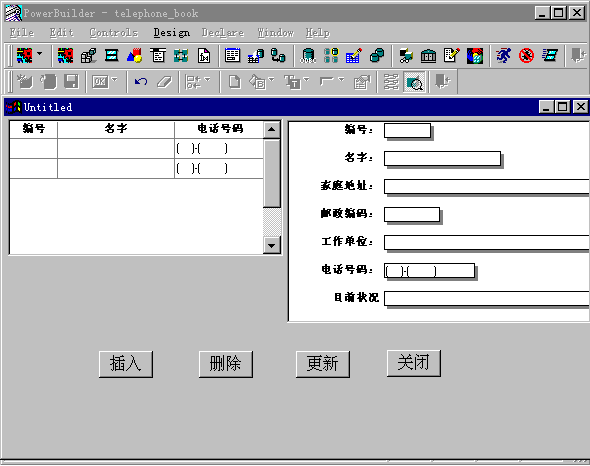Click the Save floppy disk icon
Viewport: 590px width, 466px height.
[71, 82]
